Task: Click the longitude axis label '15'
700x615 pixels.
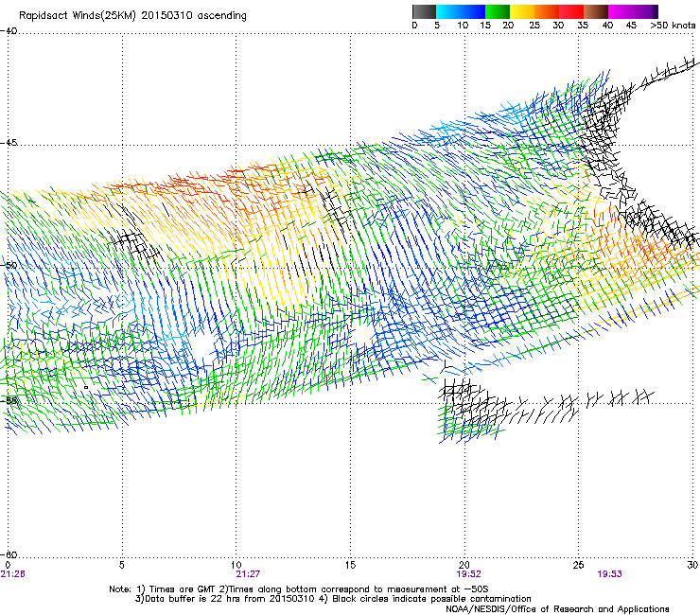Action: point(350,565)
